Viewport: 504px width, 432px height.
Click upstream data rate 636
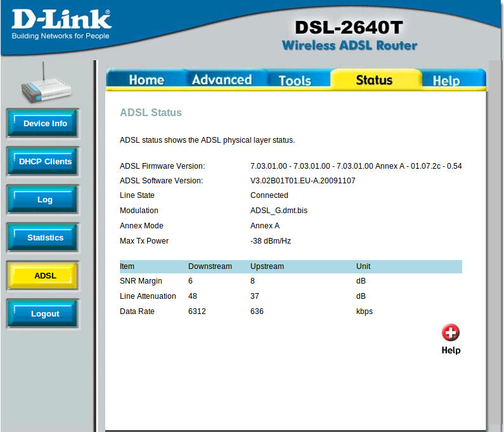click(257, 311)
